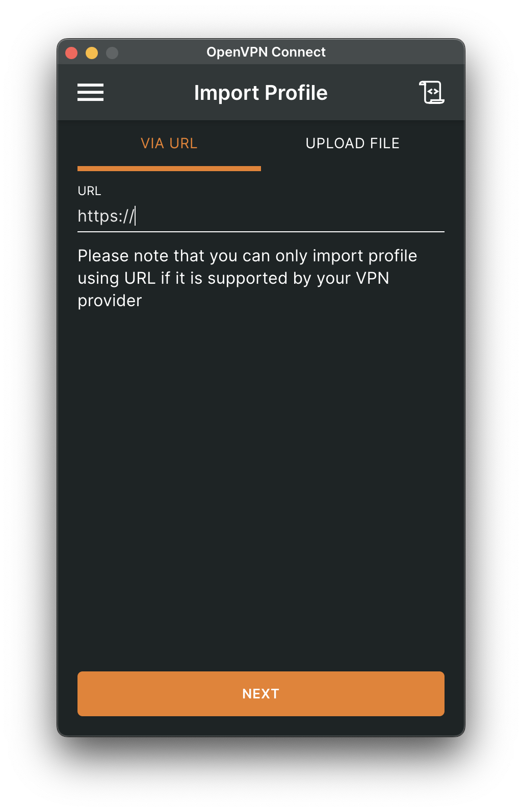The height and width of the screenshot is (812, 522).
Task: Open the log file scroll icon
Action: click(431, 92)
